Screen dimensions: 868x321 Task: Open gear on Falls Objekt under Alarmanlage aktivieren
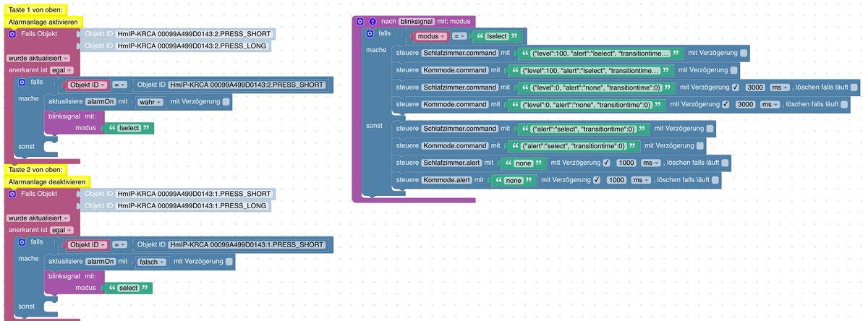pyautogui.click(x=12, y=33)
